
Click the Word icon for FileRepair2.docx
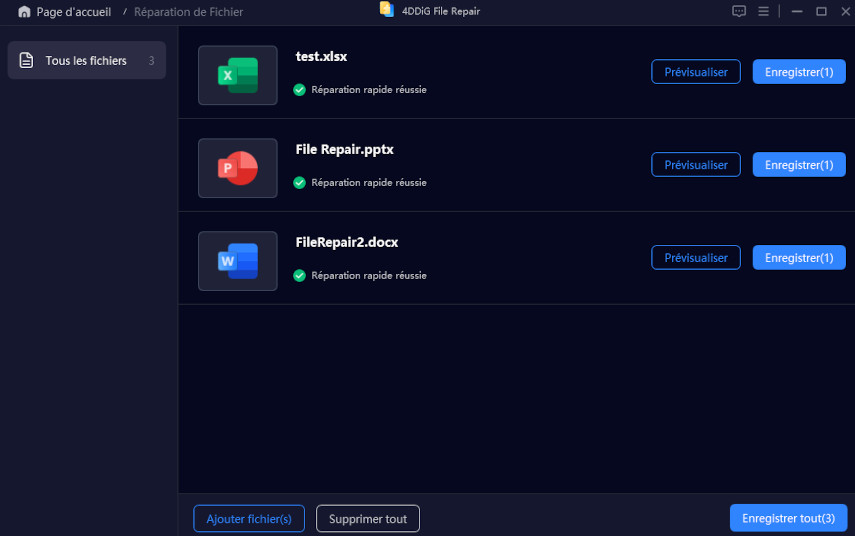pos(238,261)
